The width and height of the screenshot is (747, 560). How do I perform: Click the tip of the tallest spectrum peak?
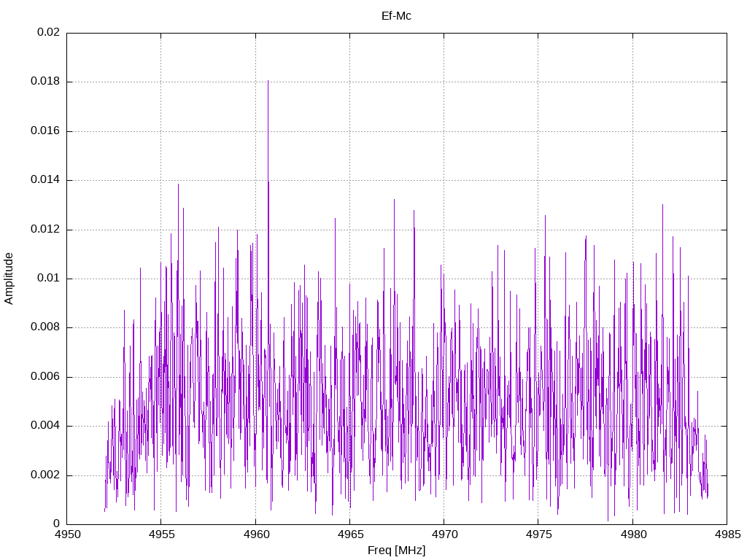click(268, 81)
